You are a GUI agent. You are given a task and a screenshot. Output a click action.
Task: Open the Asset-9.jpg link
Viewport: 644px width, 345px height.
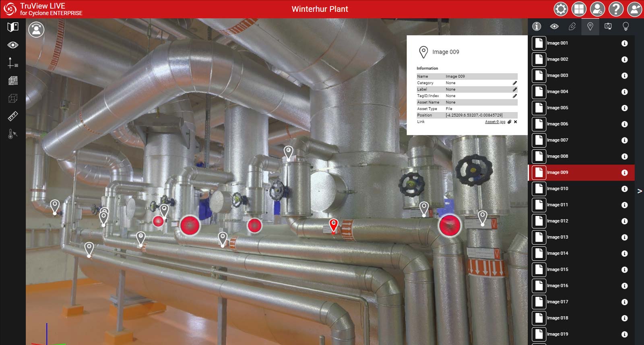495,122
